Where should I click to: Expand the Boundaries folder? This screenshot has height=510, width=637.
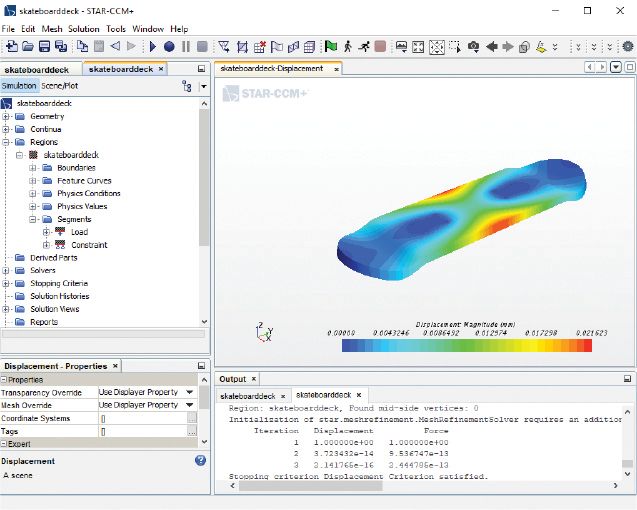[32, 168]
